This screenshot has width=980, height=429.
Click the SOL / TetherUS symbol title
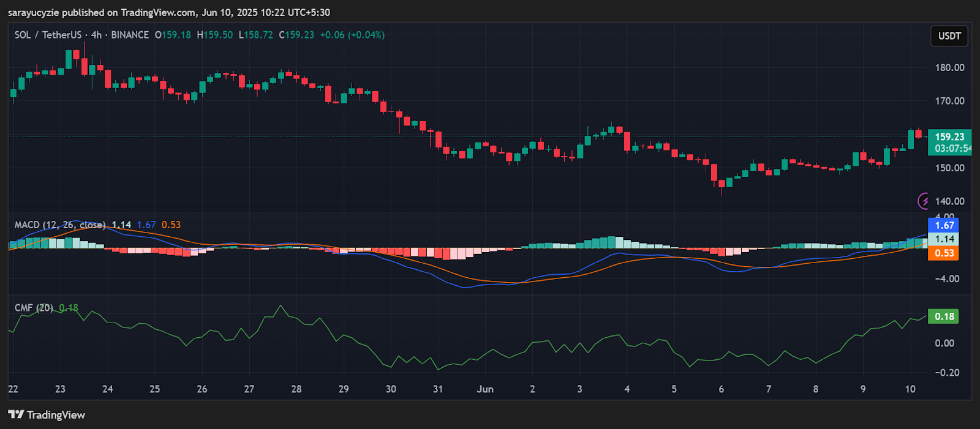(x=48, y=35)
